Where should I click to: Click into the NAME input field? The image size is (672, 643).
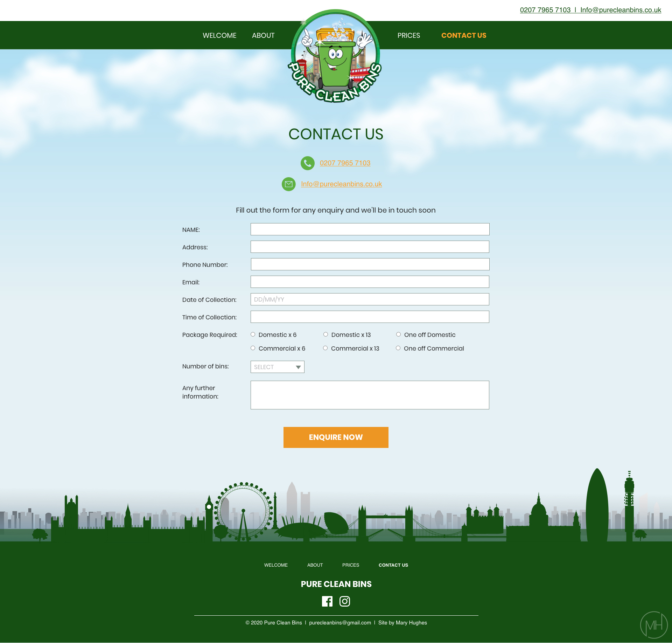(x=370, y=229)
